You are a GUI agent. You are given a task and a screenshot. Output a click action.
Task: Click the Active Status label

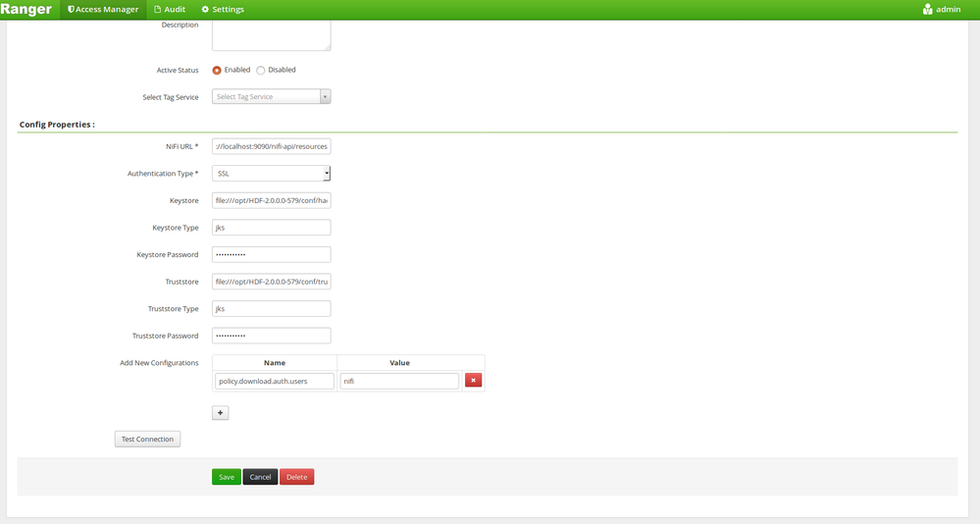[178, 70]
